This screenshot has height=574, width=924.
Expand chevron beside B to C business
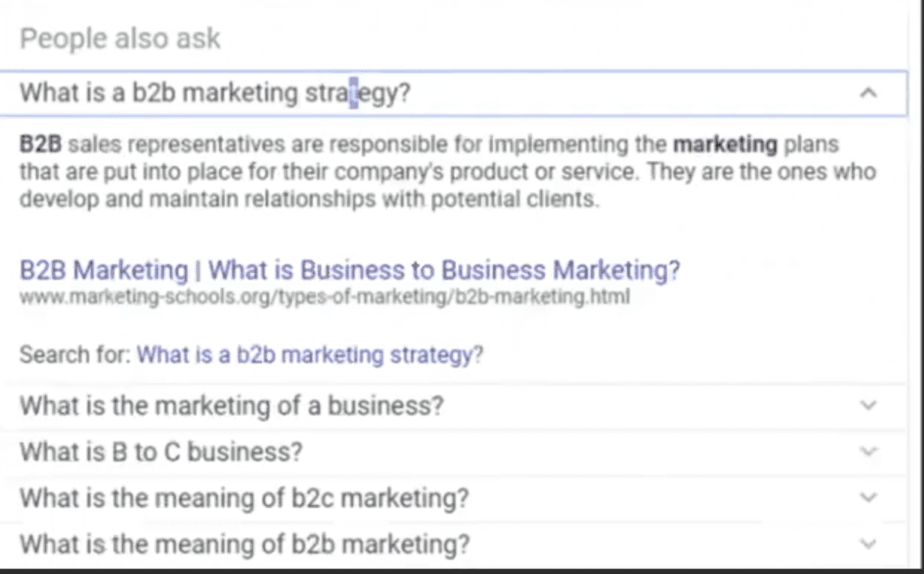868,452
